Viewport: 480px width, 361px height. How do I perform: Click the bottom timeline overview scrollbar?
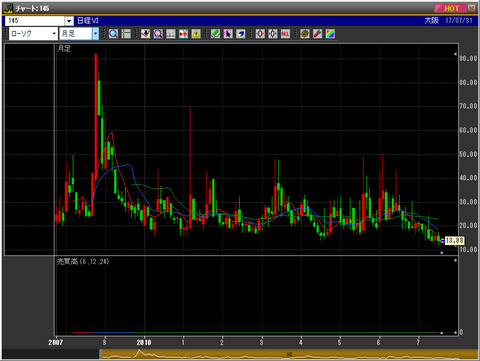(289, 354)
